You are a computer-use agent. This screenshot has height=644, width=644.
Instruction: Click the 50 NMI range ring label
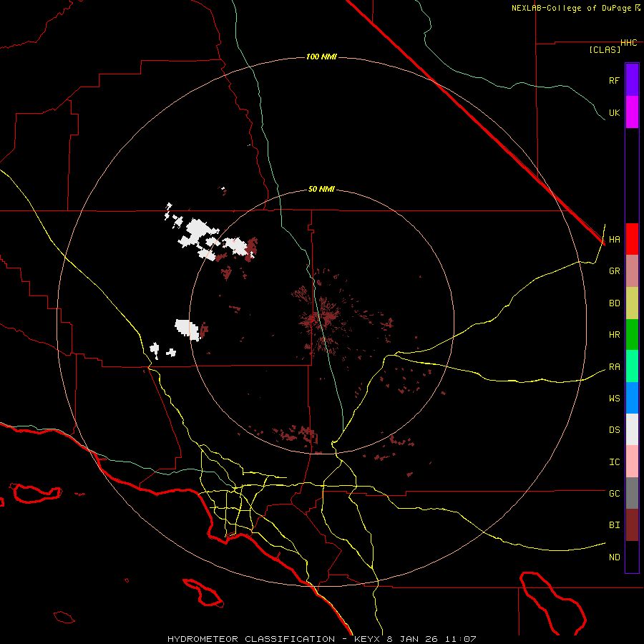[x=321, y=189]
